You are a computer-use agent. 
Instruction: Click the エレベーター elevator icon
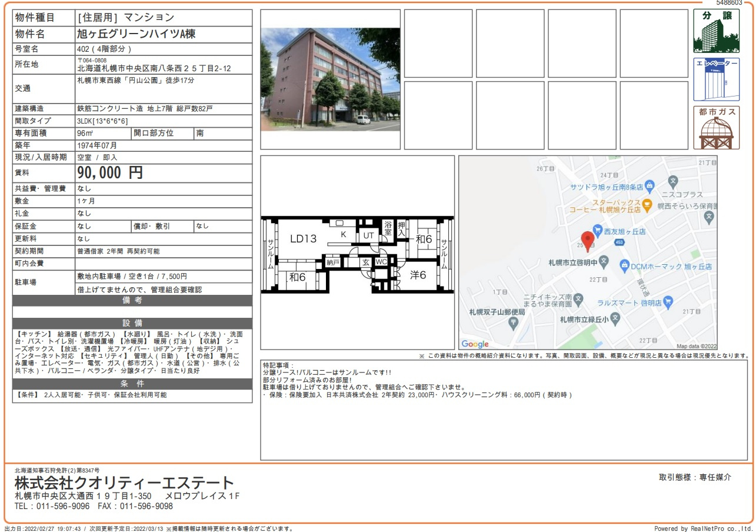click(x=716, y=79)
